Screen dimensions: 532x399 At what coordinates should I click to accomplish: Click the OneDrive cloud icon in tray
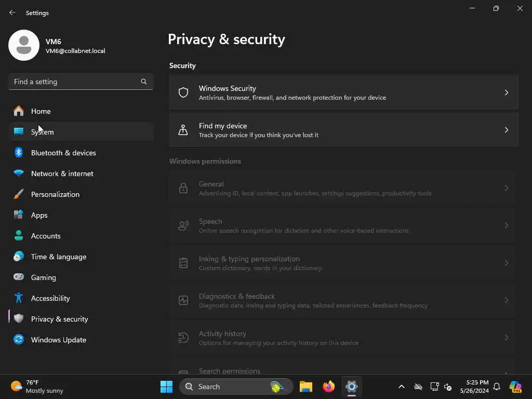[418, 387]
